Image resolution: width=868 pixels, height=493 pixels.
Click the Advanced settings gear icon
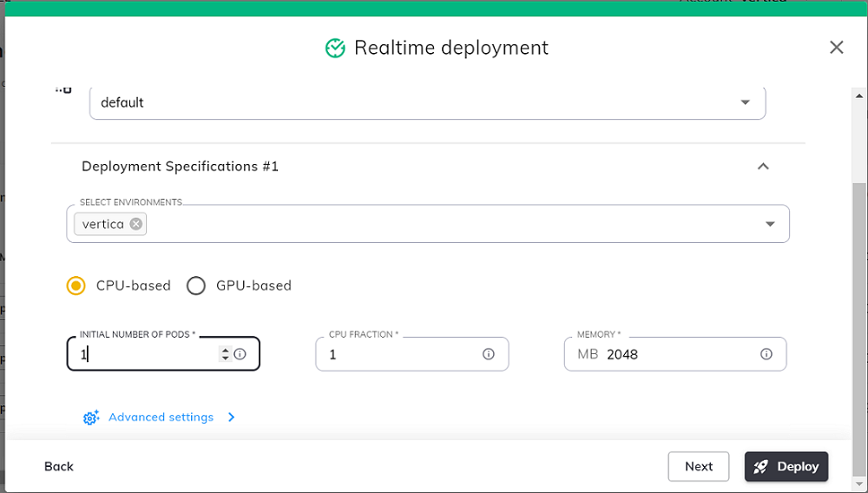[91, 417]
